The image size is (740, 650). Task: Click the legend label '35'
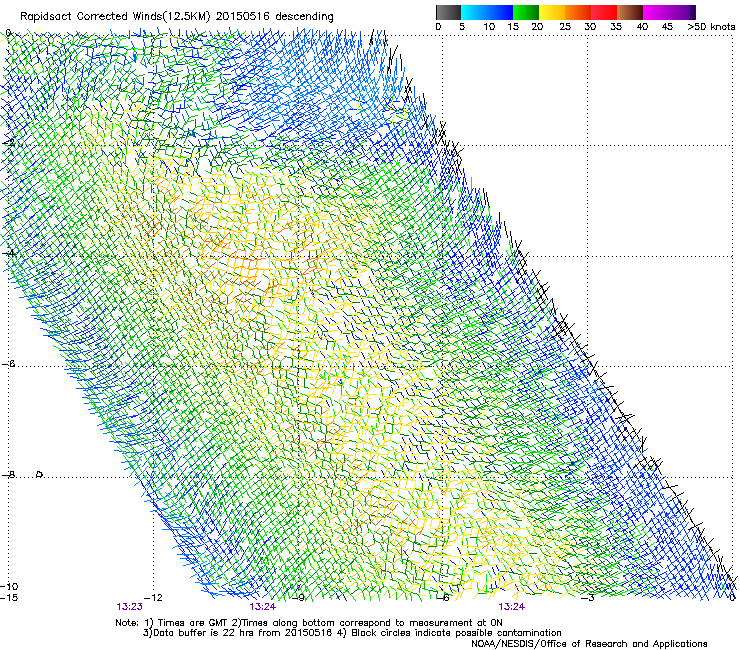[616, 27]
